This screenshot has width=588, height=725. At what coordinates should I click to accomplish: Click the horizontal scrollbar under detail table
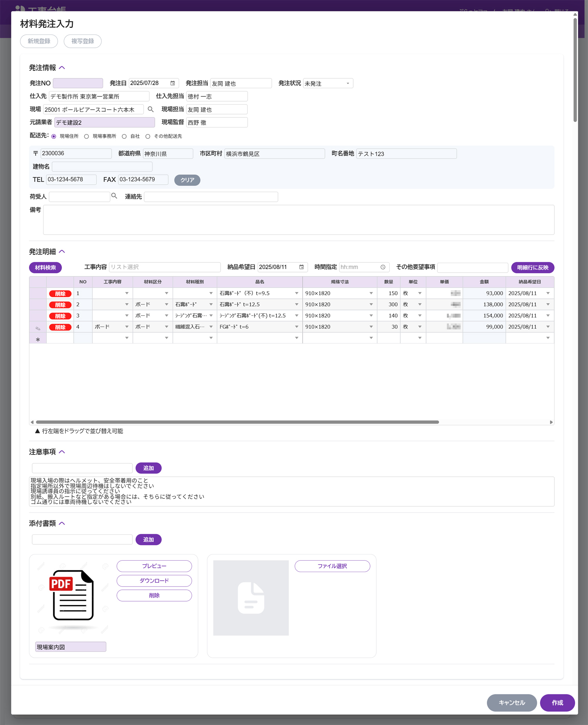(237, 422)
